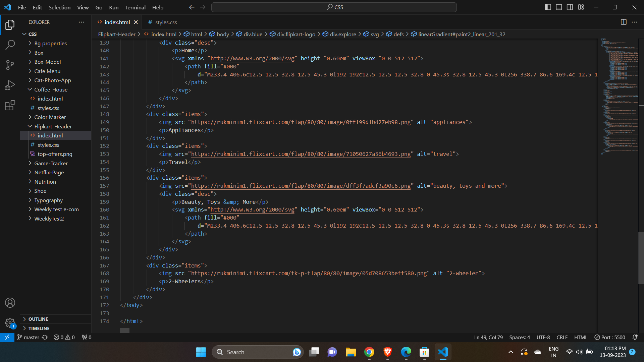Toggle the primary sidebar visibility

click(x=548, y=7)
